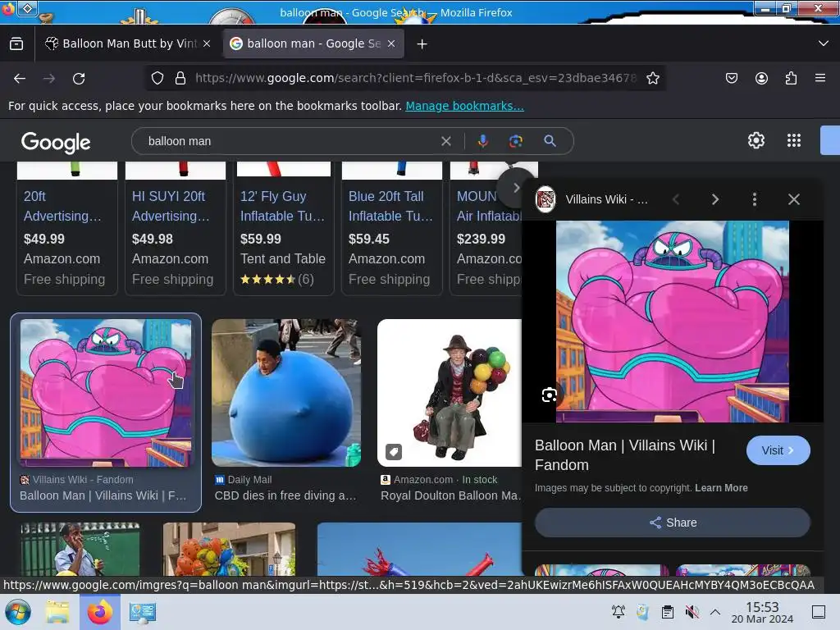
Task: Close the balloon man Google tab
Action: (x=391, y=44)
